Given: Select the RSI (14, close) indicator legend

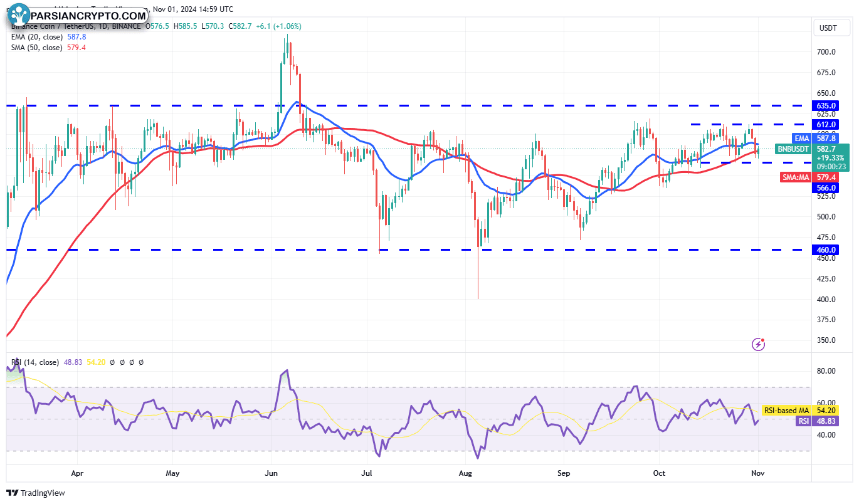Looking at the screenshot, I should click(35, 362).
